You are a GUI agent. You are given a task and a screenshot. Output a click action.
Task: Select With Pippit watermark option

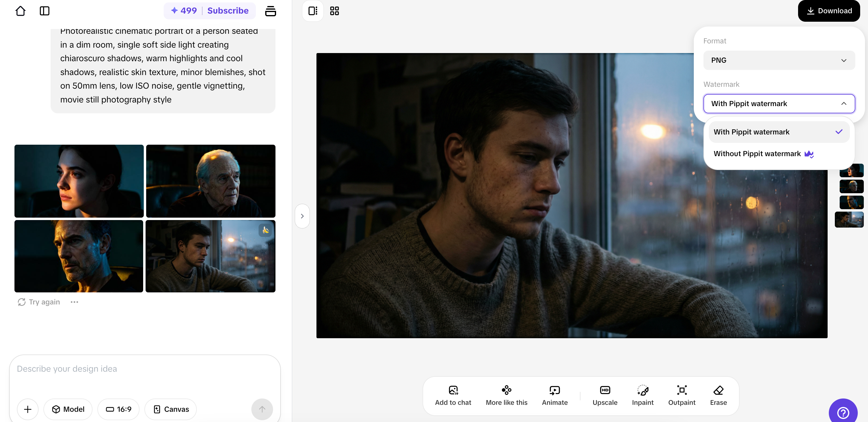778,132
